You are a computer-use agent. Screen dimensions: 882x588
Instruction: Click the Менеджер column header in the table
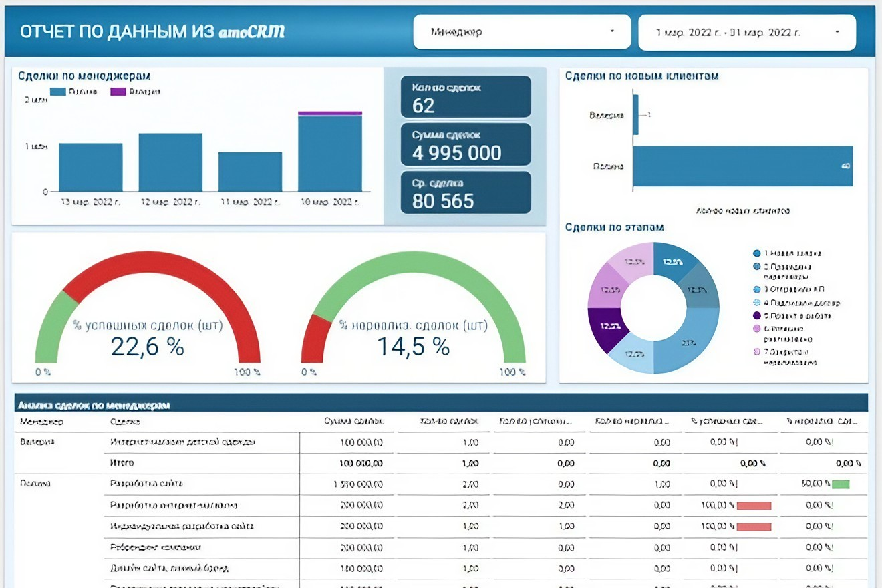41,422
